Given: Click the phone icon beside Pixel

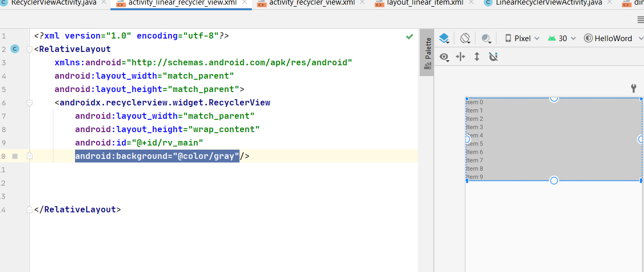Looking at the screenshot, I should [x=508, y=38].
